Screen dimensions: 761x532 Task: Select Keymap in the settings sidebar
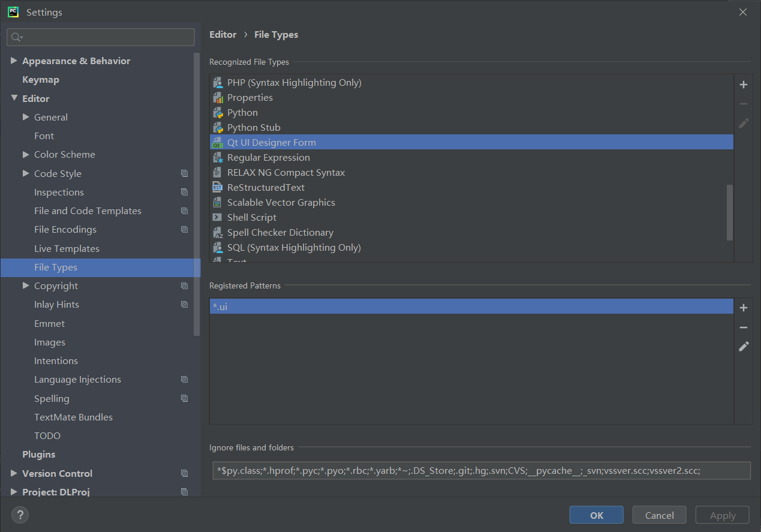(x=41, y=79)
